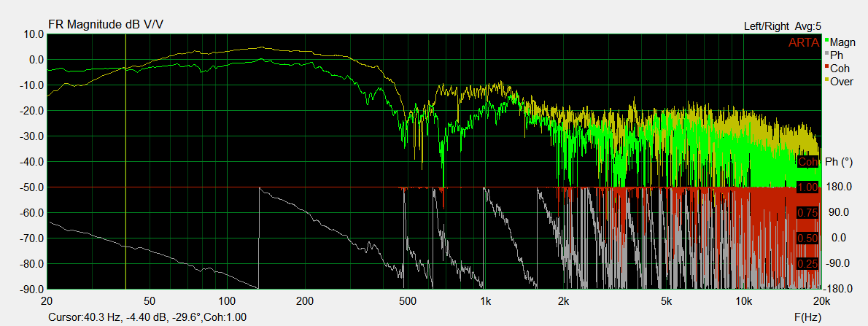
Task: Click the 1k frequency axis label
Action: pos(486,301)
